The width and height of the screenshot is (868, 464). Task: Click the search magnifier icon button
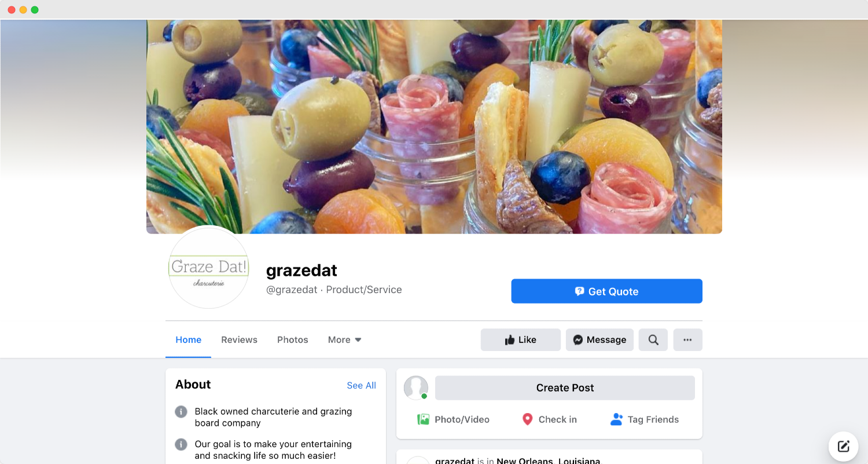pyautogui.click(x=653, y=340)
